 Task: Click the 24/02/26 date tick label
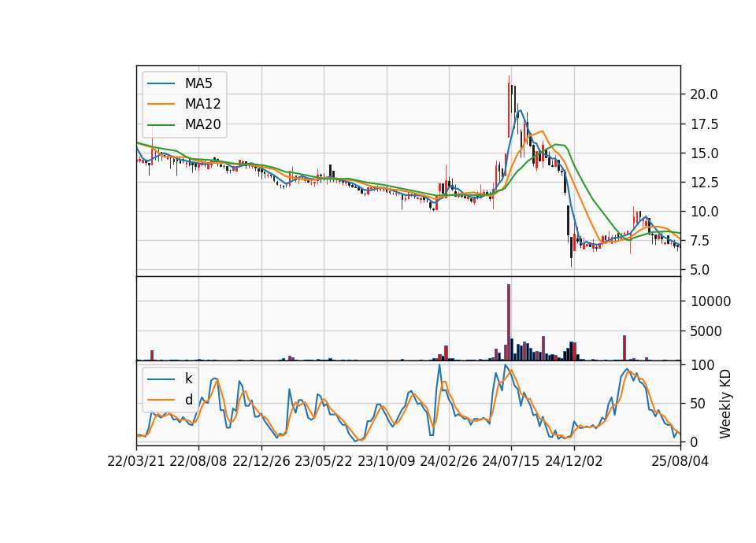coord(448,462)
